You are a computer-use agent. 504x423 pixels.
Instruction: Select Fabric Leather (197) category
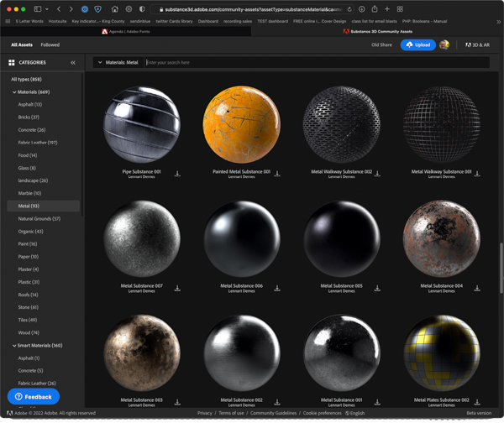click(38, 143)
